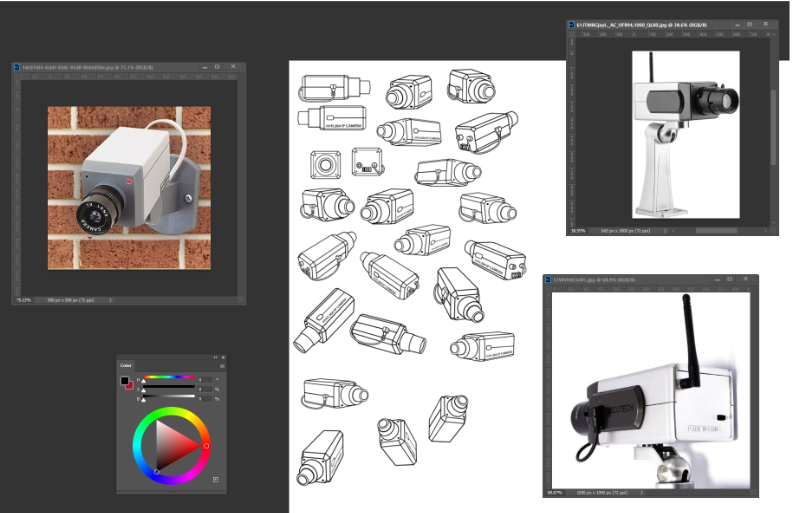Maximize the bottom-right camera document window
The height and width of the screenshot is (513, 794).
(x=730, y=279)
